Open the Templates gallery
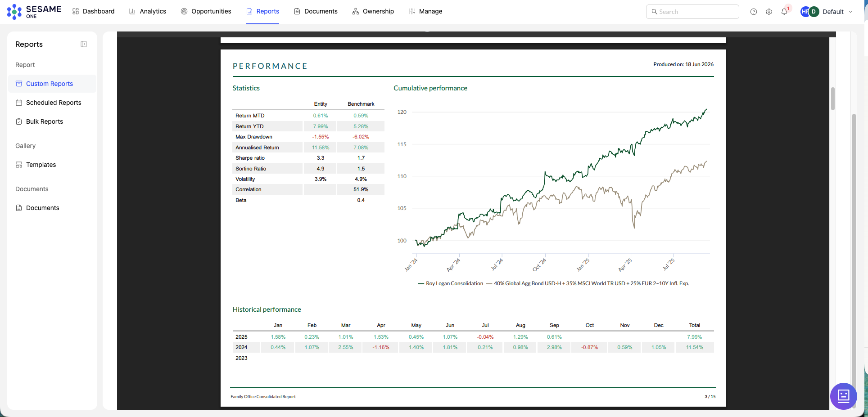Viewport: 868px width, 417px height. click(x=52, y=165)
